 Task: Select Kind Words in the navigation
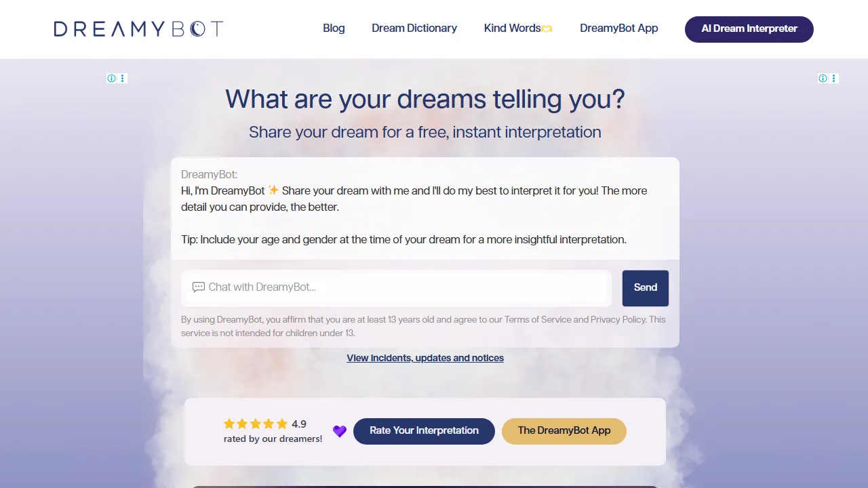coord(512,28)
